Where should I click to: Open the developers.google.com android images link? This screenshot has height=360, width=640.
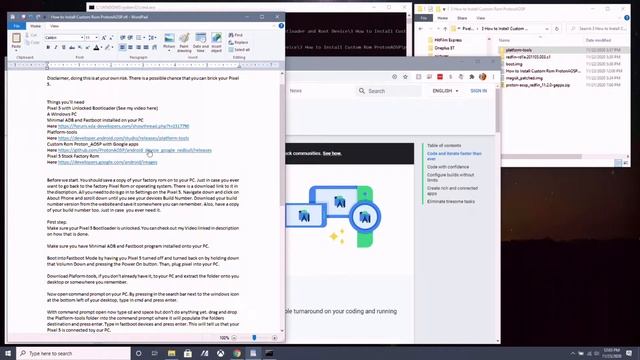pos(107,162)
